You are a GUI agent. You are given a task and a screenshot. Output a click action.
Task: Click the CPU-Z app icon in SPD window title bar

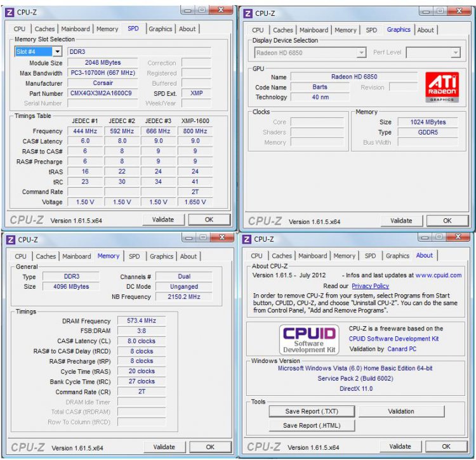coord(10,13)
